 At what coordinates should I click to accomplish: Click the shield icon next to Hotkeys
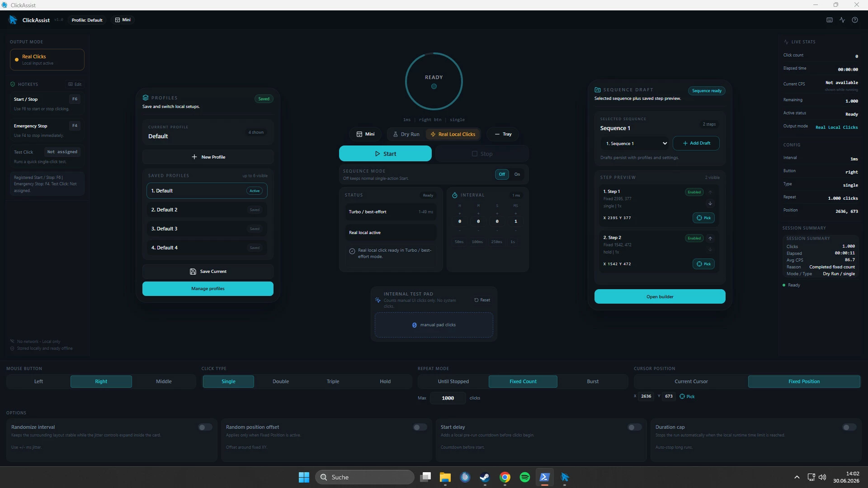pyautogui.click(x=13, y=84)
